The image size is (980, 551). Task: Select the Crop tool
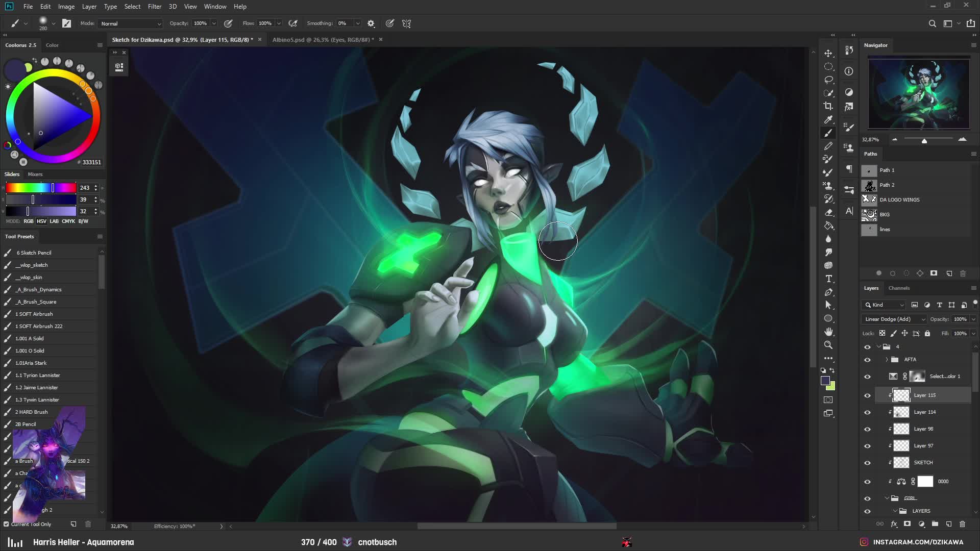click(x=828, y=106)
